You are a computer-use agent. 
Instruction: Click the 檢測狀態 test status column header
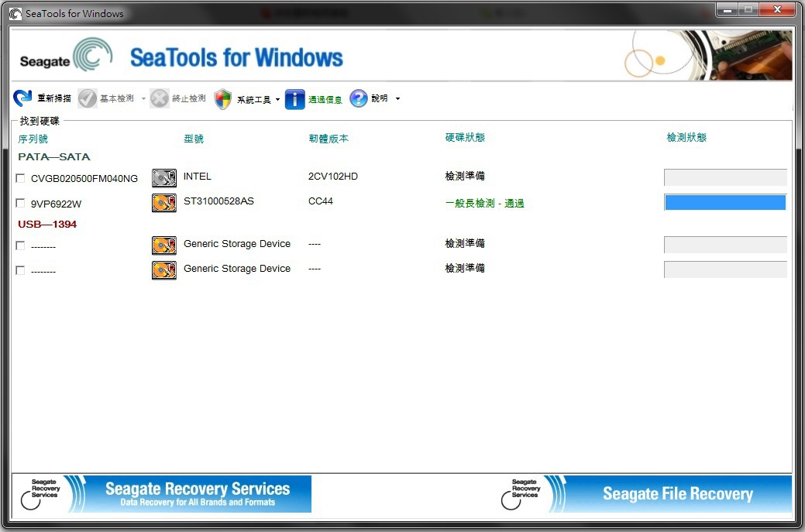[x=686, y=138]
